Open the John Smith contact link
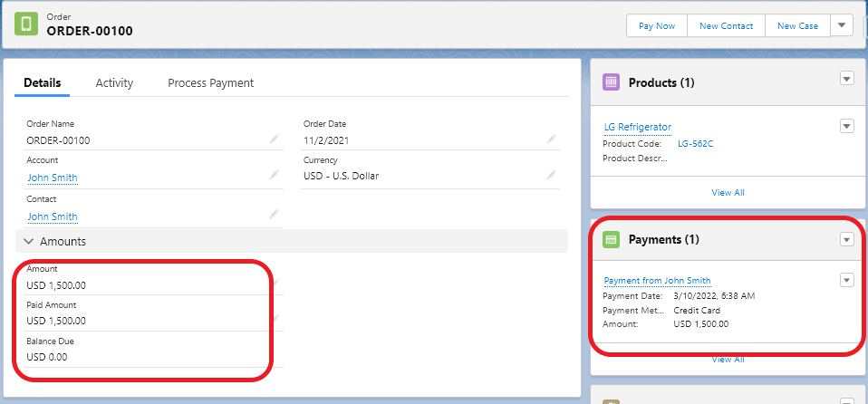868x404 pixels. tap(53, 216)
